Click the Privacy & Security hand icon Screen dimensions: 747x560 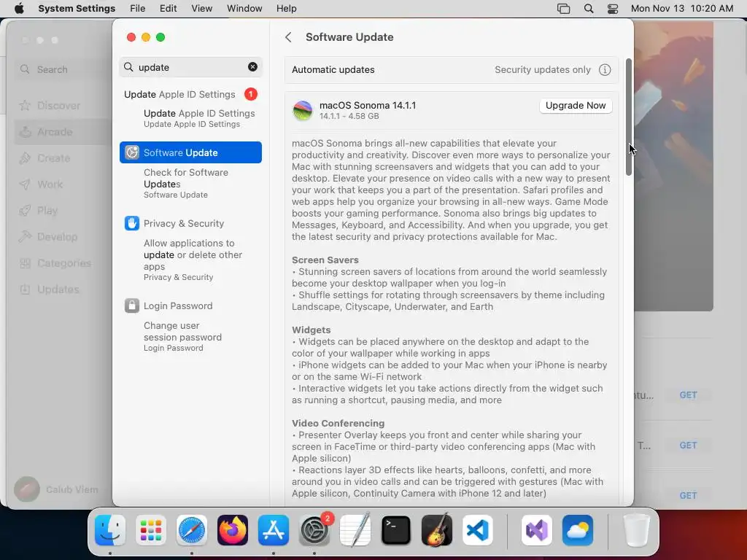132,223
